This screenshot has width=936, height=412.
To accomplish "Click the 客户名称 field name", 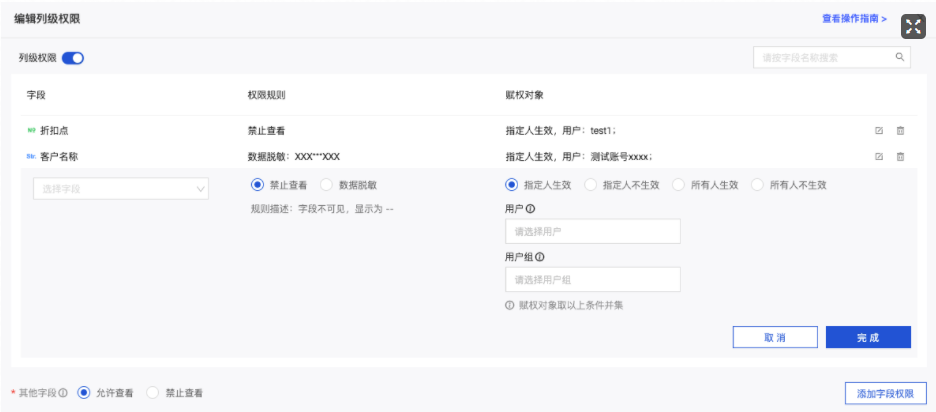I will (58, 156).
